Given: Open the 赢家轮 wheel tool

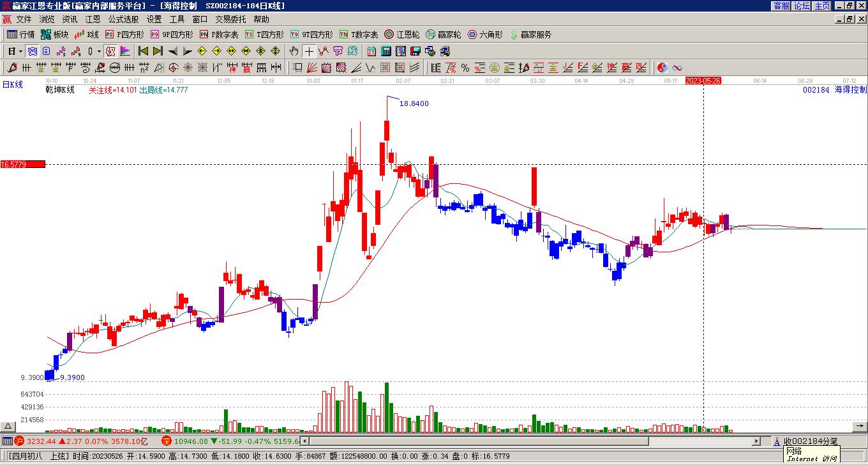Looking at the screenshot, I should pyautogui.click(x=444, y=34).
